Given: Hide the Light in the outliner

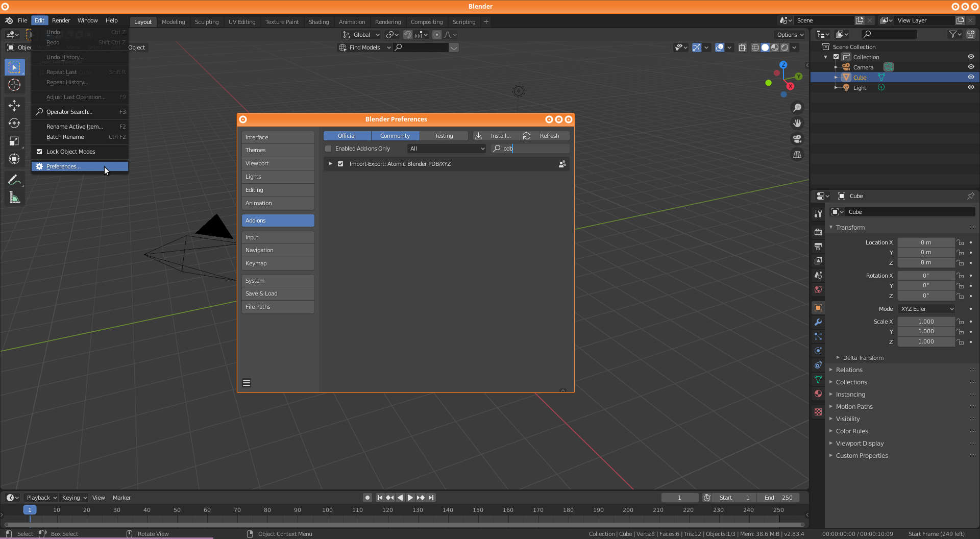Looking at the screenshot, I should tap(971, 88).
